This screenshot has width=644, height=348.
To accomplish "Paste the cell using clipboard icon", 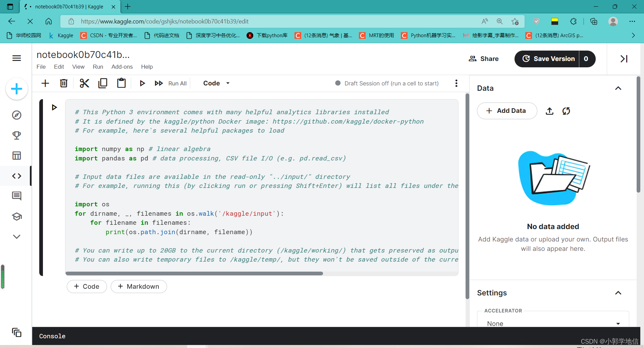I will (121, 83).
